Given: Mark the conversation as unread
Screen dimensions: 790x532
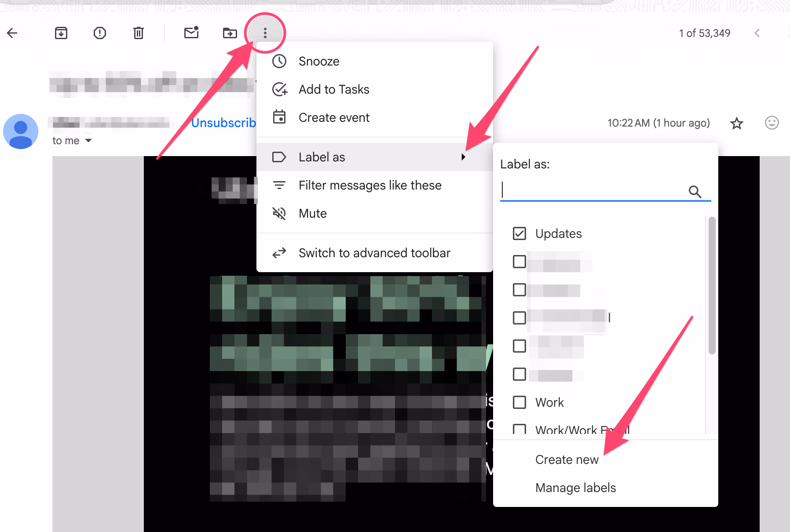Looking at the screenshot, I should tap(191, 33).
